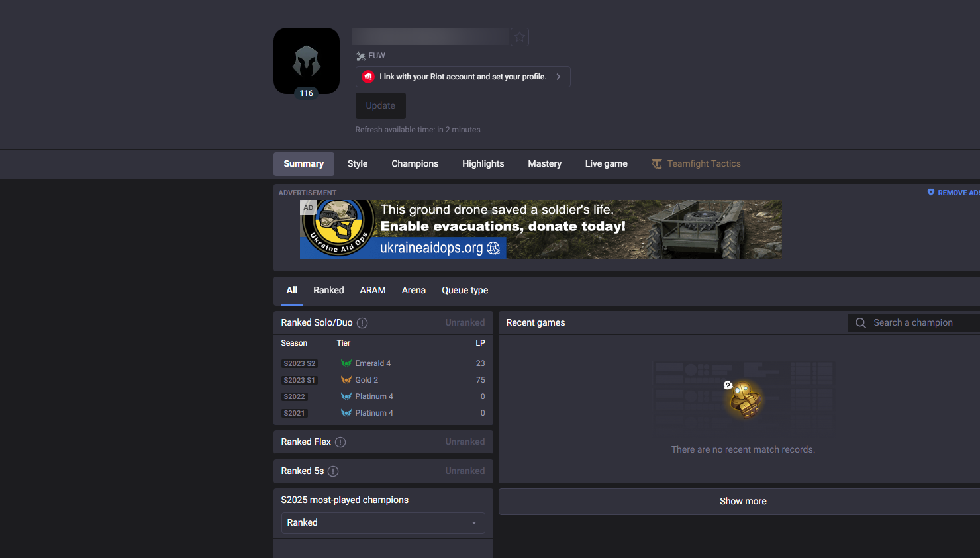
Task: Click the Gold 2 tier emblem icon
Action: pyautogui.click(x=346, y=380)
